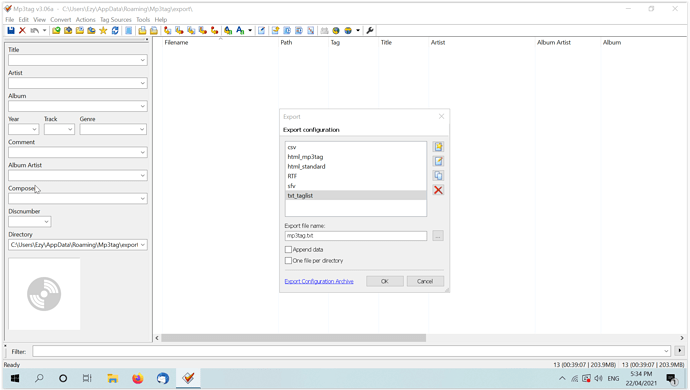The height and width of the screenshot is (390, 690).
Task: Open Extended Tags pencil icon in toolbar
Action: (x=261, y=30)
